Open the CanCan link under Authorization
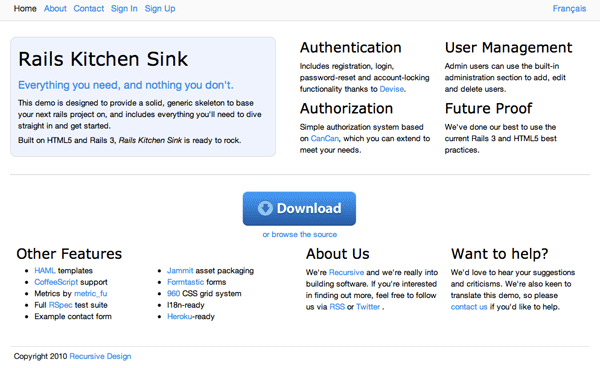The image size is (600, 368). (324, 138)
